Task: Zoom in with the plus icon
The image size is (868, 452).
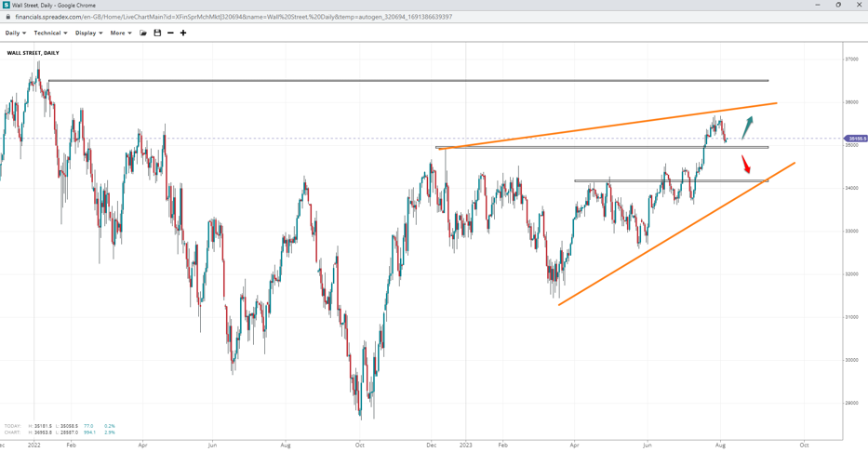Action: coord(183,33)
